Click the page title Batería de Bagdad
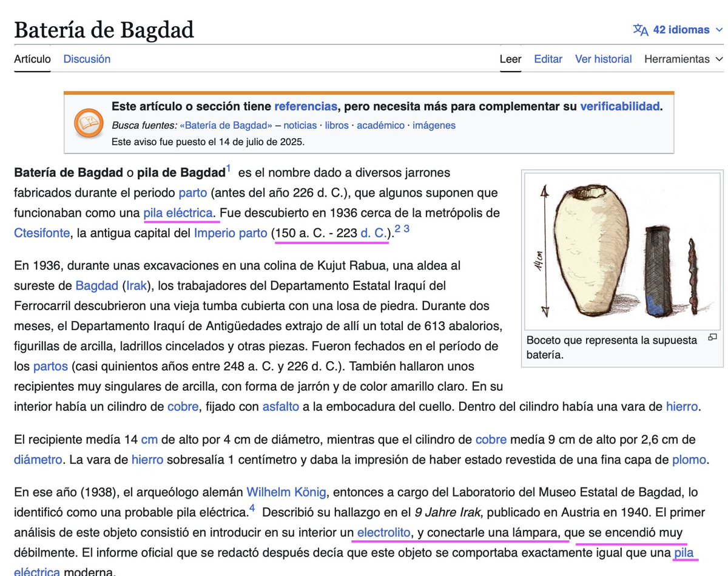The image size is (728, 576). [x=104, y=29]
